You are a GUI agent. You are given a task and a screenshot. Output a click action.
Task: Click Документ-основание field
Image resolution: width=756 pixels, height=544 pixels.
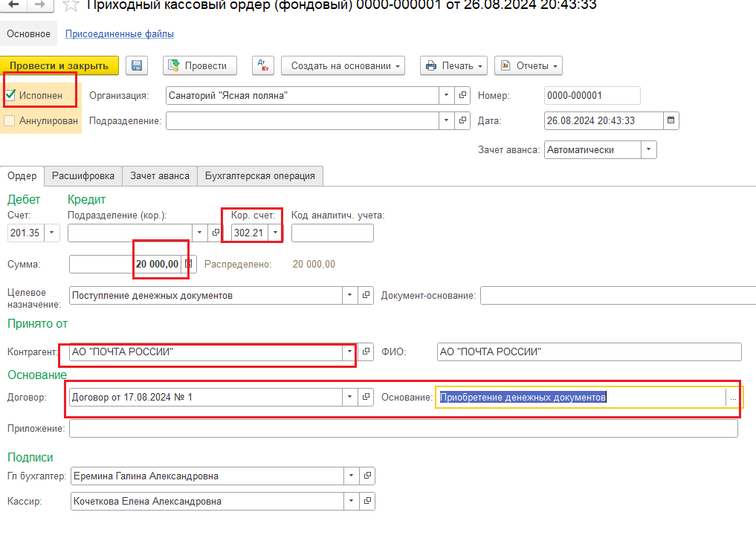tap(618, 295)
